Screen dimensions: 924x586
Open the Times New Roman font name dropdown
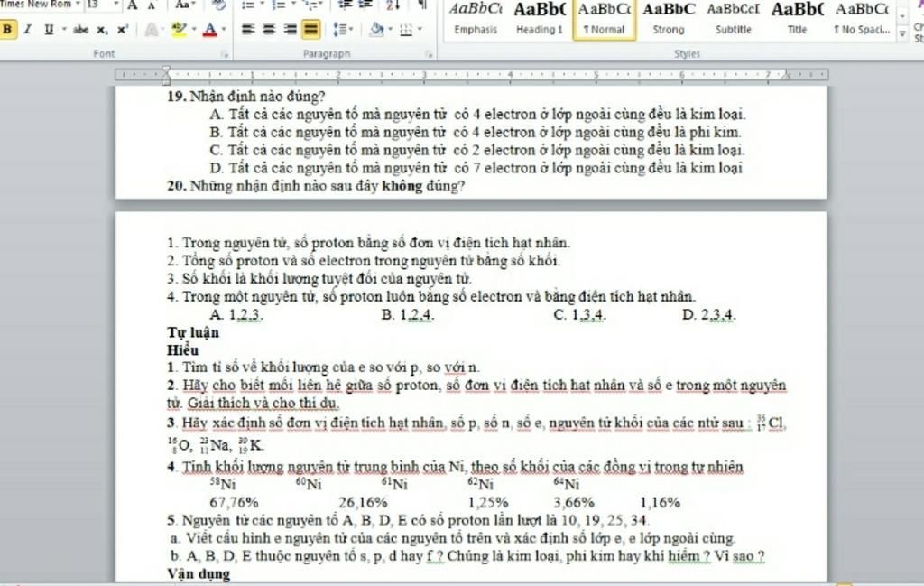click(x=78, y=5)
